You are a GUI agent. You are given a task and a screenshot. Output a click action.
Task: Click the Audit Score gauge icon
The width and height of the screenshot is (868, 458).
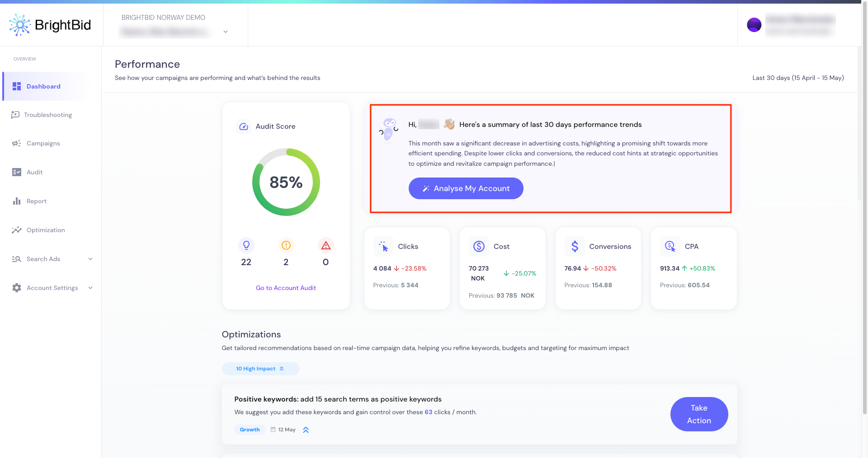pos(244,126)
